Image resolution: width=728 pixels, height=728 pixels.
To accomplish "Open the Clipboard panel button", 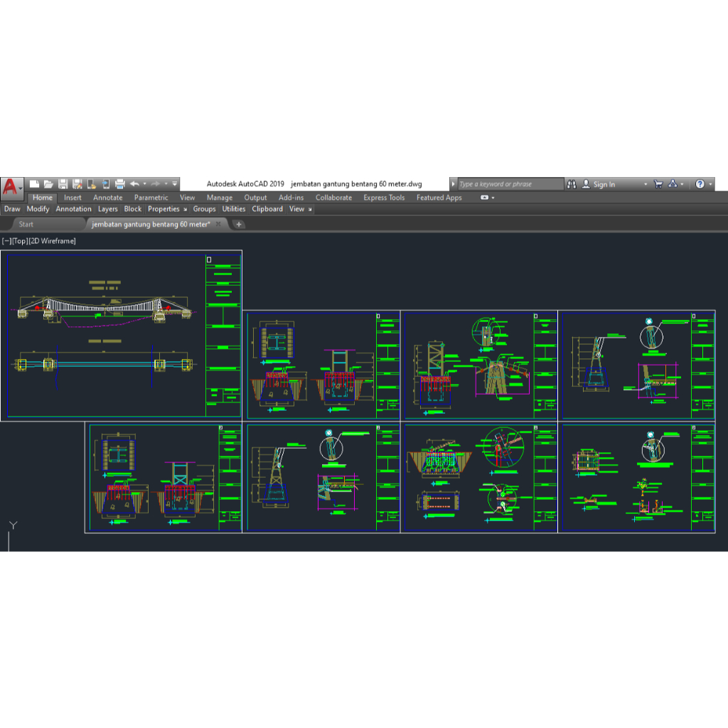I will pyautogui.click(x=267, y=210).
